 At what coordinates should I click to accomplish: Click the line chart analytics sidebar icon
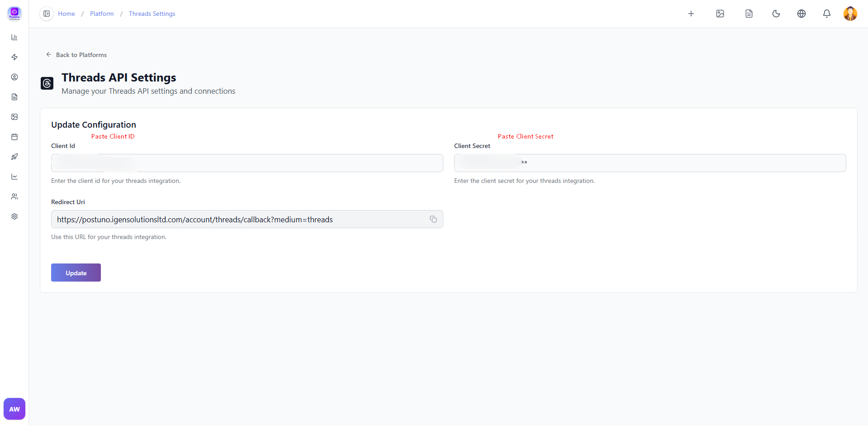point(14,177)
